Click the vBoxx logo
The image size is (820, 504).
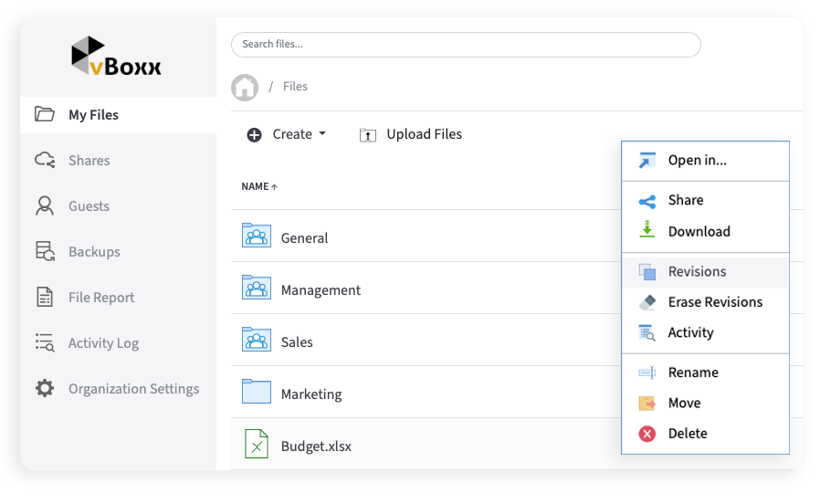[116, 57]
